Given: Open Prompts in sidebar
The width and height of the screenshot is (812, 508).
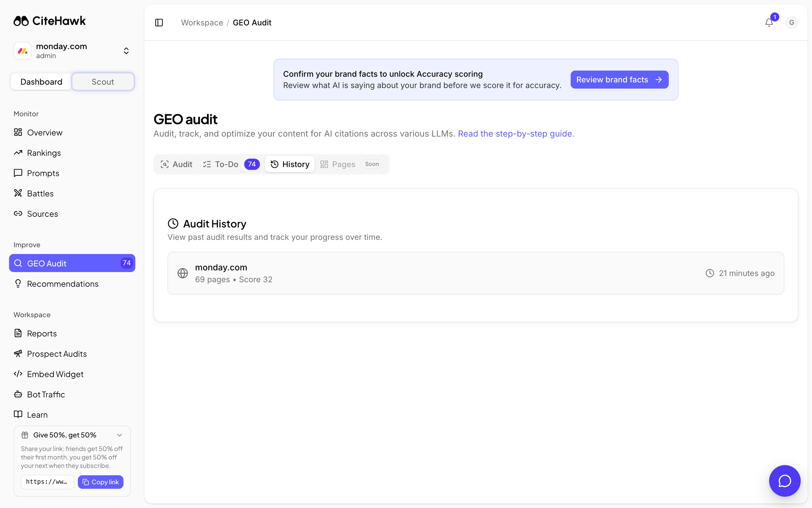Looking at the screenshot, I should [x=72, y=173].
